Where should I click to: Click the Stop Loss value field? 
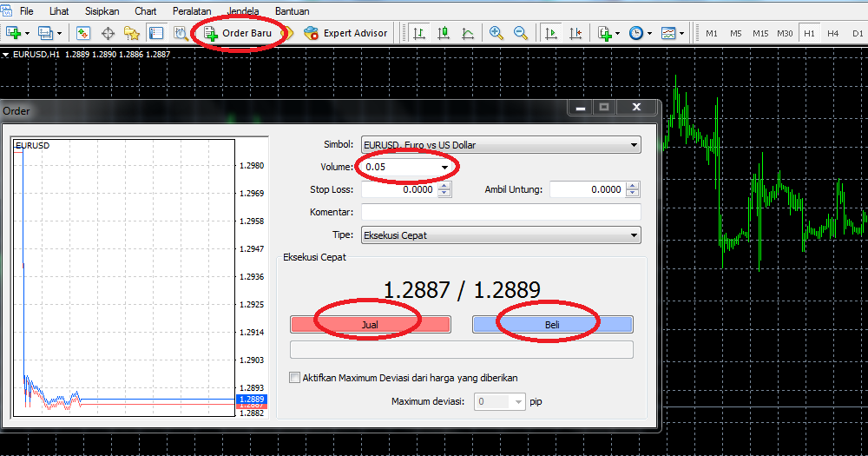399,189
